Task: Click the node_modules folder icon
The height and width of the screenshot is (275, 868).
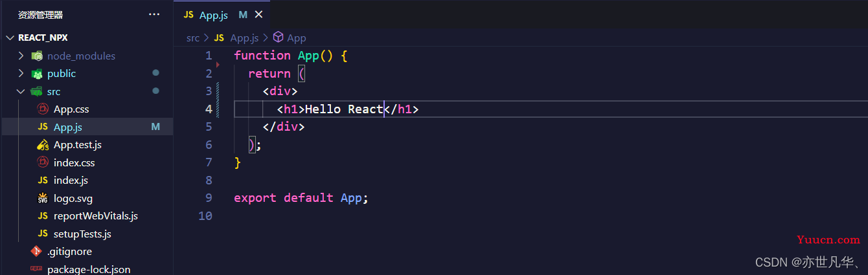Action: pos(37,56)
